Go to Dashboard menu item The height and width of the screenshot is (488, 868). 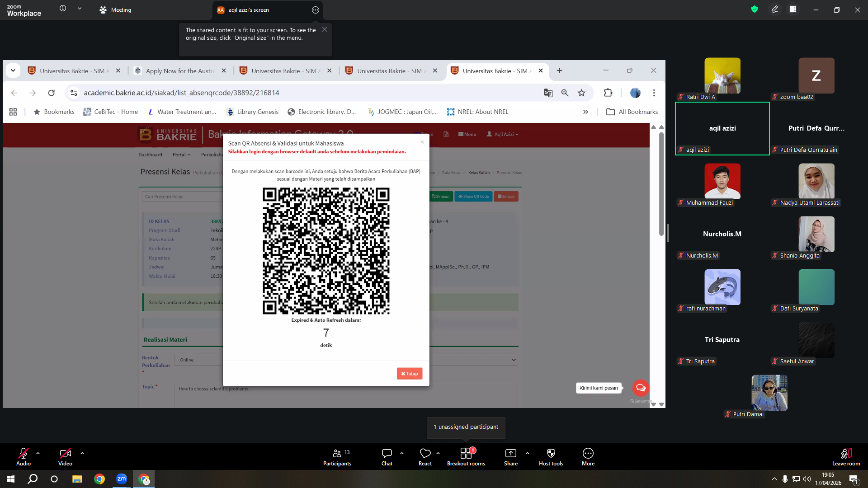click(150, 155)
